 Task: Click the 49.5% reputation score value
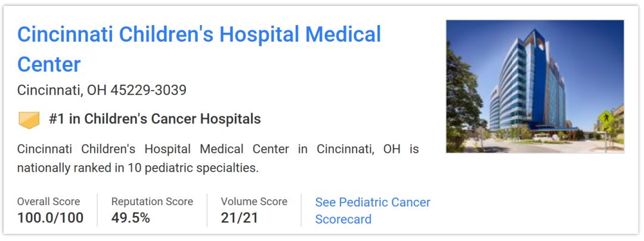tap(131, 218)
